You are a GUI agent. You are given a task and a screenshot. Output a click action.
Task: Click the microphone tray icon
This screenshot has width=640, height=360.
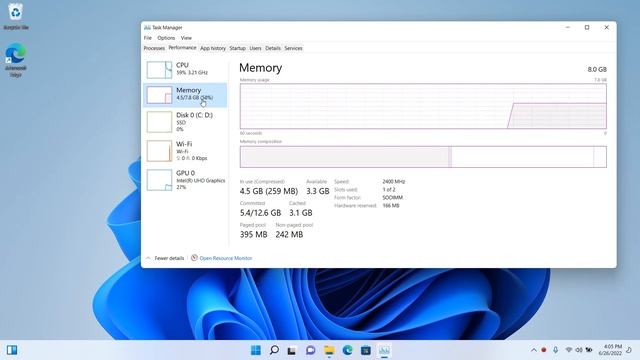(556, 350)
